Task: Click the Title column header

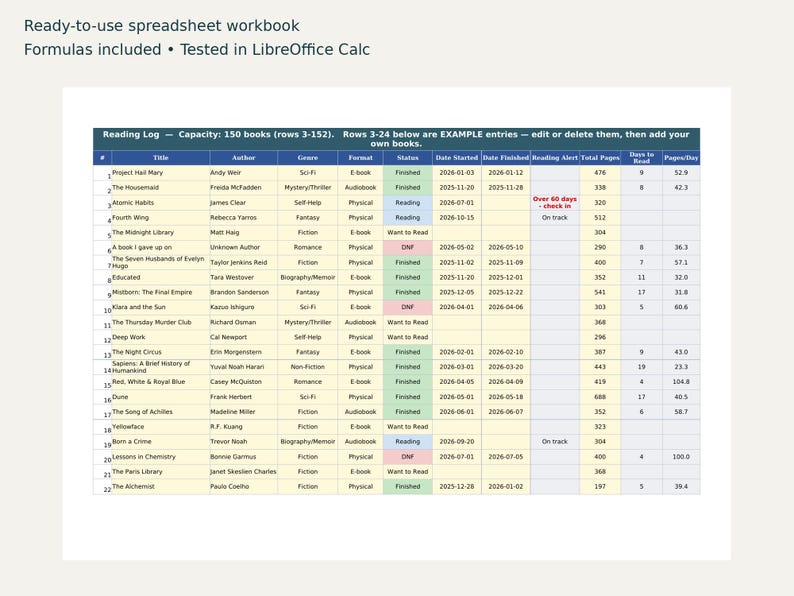Action: tap(161, 157)
